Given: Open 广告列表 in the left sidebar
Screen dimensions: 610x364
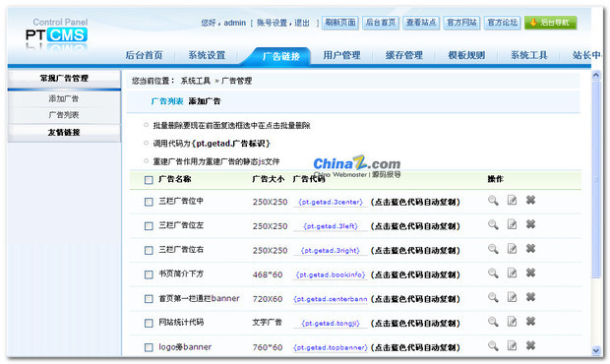Looking at the screenshot, I should point(64,115).
